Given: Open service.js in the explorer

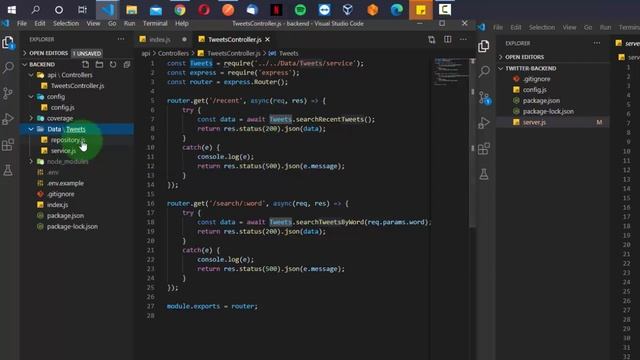Looking at the screenshot, I should click(x=63, y=151).
